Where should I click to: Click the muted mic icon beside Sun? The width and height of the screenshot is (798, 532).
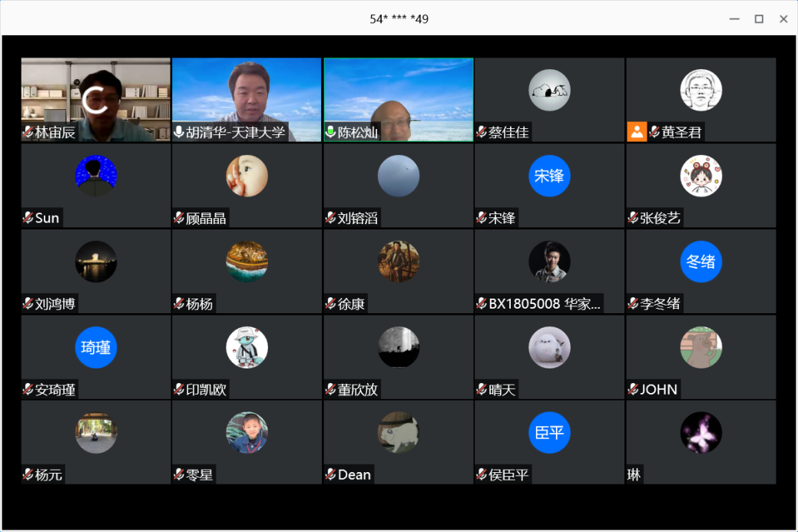pyautogui.click(x=28, y=218)
